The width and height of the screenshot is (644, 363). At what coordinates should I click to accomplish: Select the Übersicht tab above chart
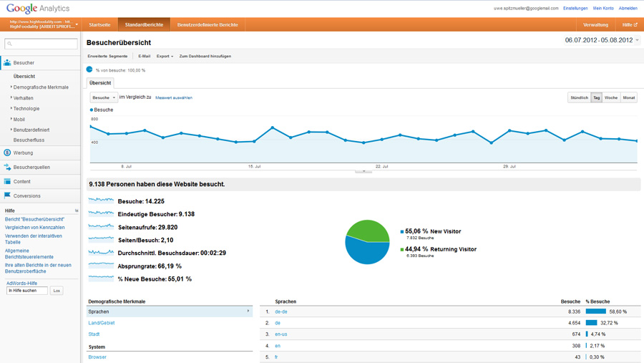[100, 83]
